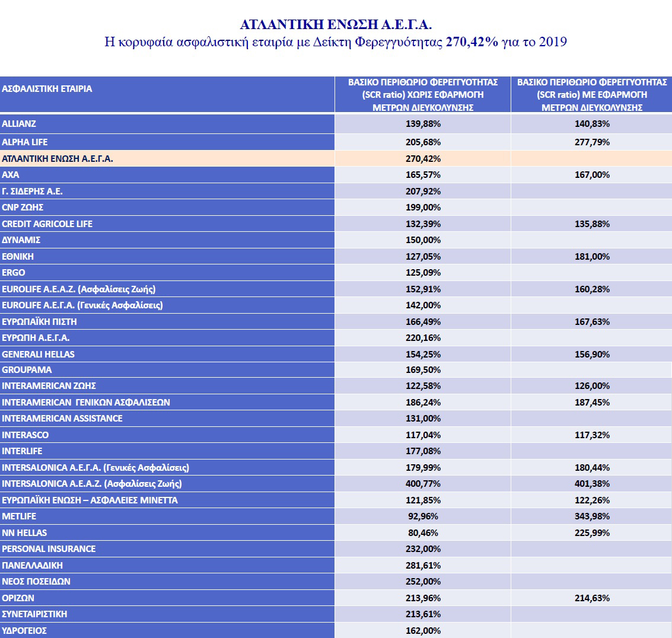
Task: Click the ΑΤΛΑΝΤΙΚΗ ΕΝΩΣΗ Α.Ε.Γ.Α. page title
Action: click(x=336, y=24)
